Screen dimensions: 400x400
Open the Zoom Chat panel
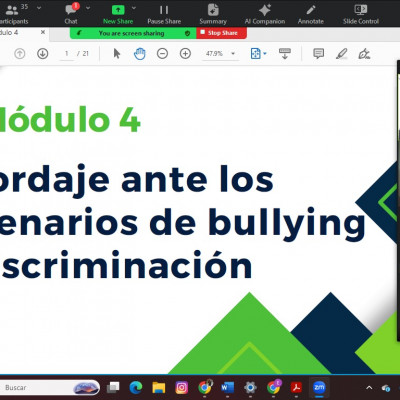71,14
